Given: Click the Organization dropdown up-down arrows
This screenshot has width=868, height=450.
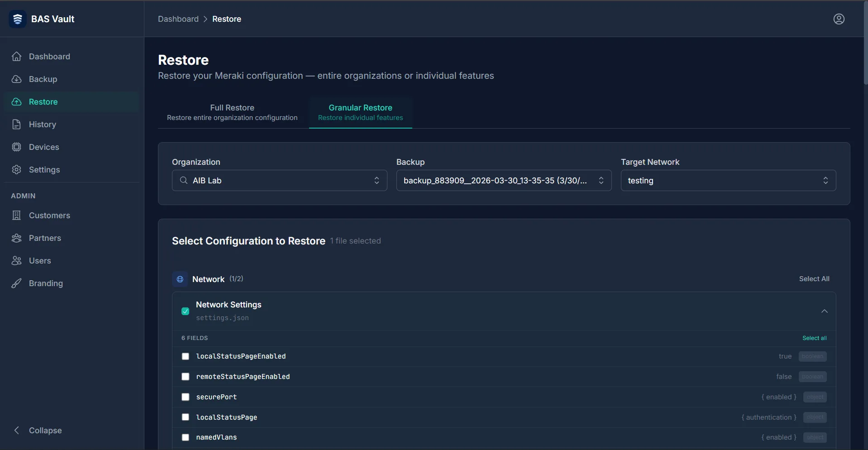Looking at the screenshot, I should pyautogui.click(x=377, y=180).
